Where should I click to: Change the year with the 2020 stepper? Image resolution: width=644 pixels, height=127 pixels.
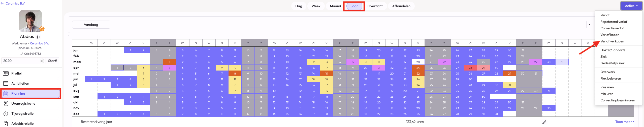point(42,61)
